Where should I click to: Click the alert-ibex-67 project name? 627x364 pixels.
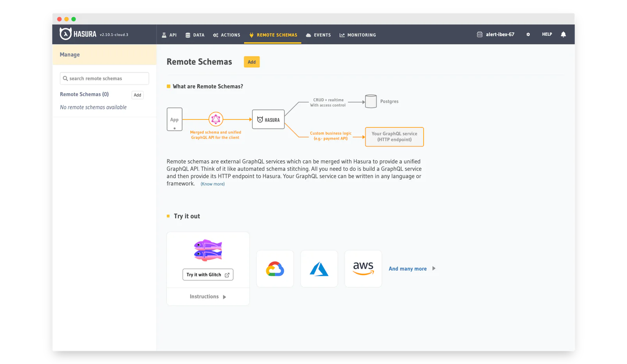[x=500, y=34]
